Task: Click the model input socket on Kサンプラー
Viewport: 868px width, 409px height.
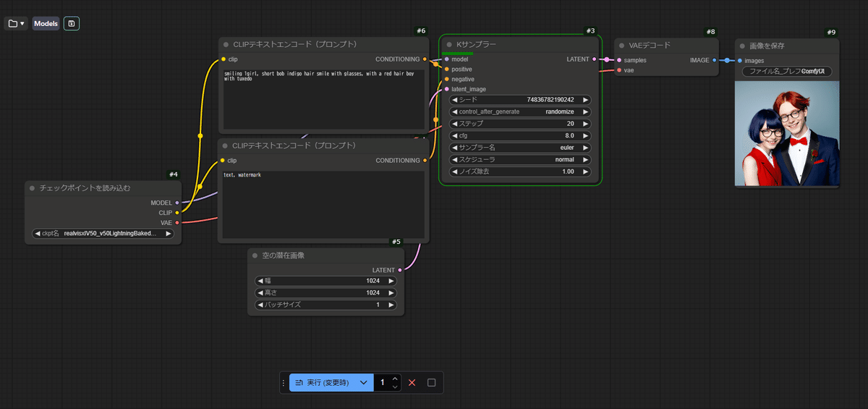Action: 446,59
